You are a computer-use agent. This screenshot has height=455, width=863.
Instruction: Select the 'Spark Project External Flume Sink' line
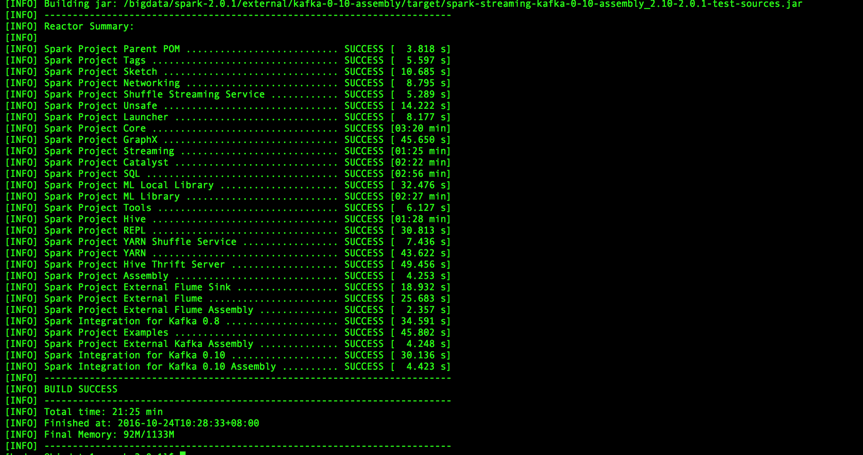[228, 287]
